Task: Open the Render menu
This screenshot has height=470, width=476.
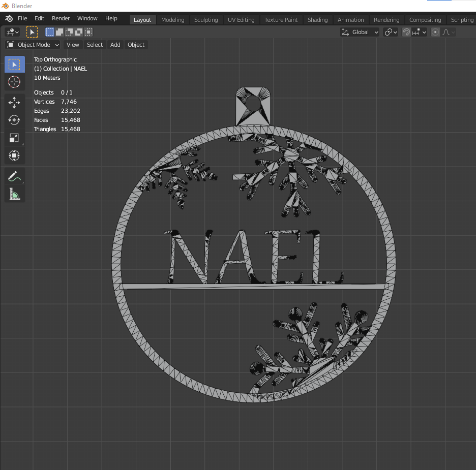Action: 61,18
